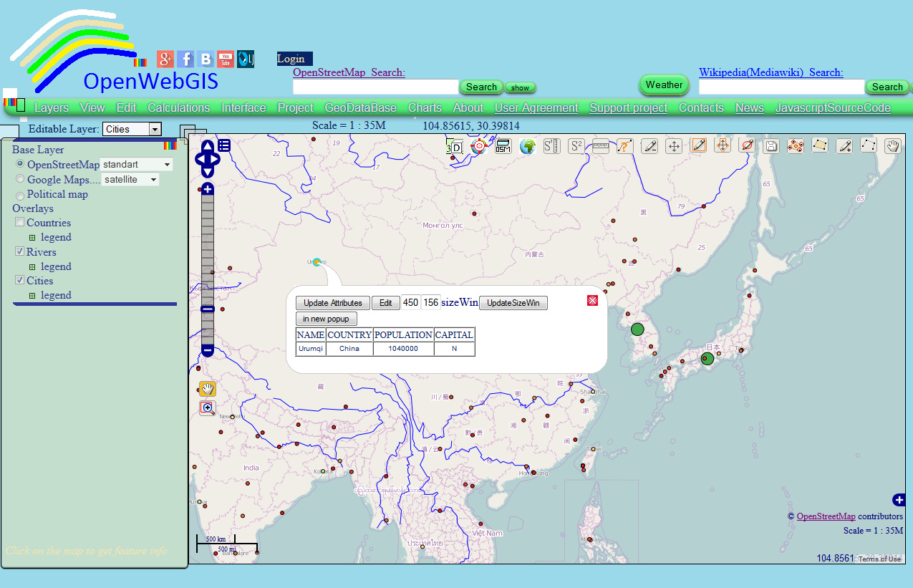Select the ruler measure tool
The width and height of the screenshot is (913, 588).
(x=600, y=145)
